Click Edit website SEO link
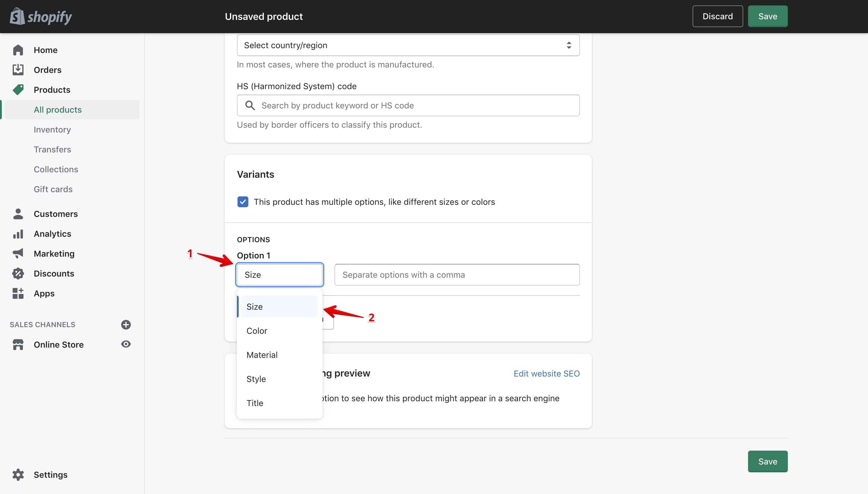868x494 pixels. 546,374
